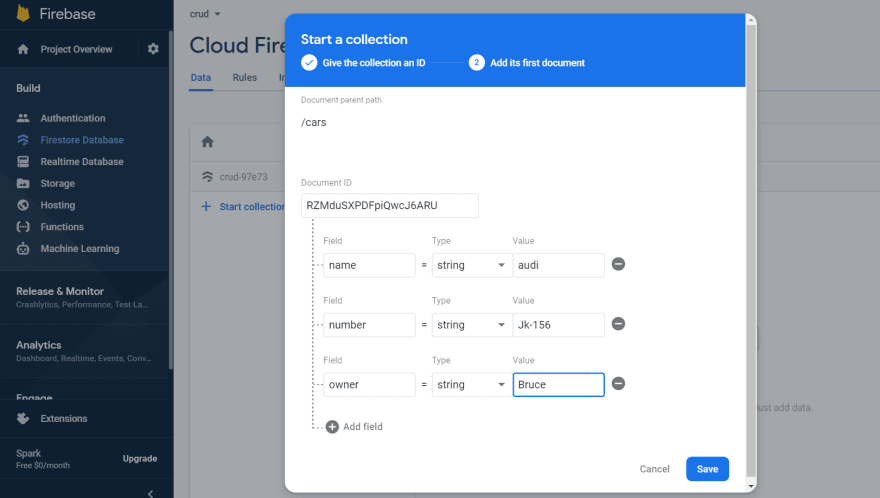Click the Hosting globe icon
Image resolution: width=880 pixels, height=498 pixels.
coord(23,205)
